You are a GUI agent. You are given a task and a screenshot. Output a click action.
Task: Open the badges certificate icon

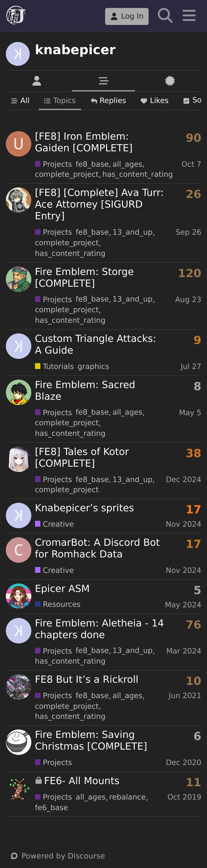click(x=170, y=81)
